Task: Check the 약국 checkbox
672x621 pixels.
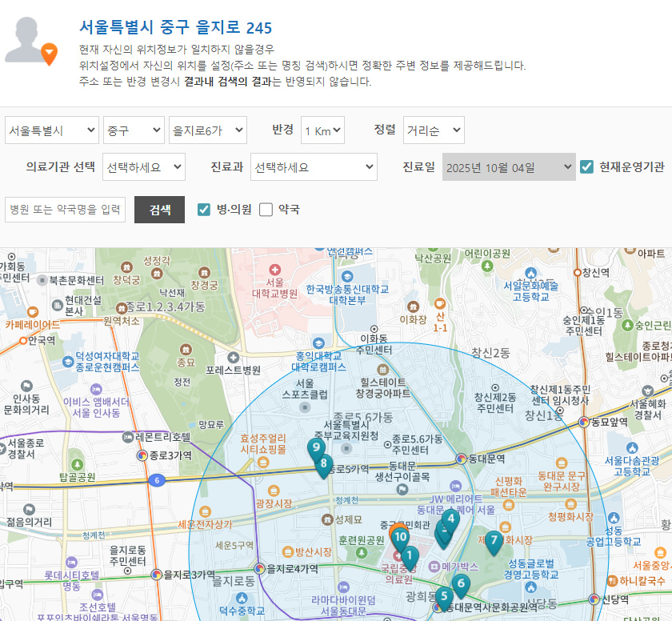Action: click(x=266, y=210)
